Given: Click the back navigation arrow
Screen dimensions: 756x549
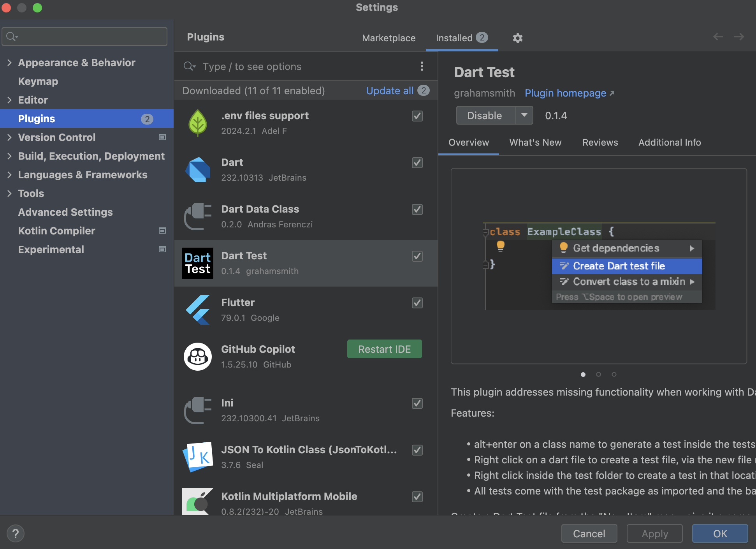Looking at the screenshot, I should (x=718, y=37).
